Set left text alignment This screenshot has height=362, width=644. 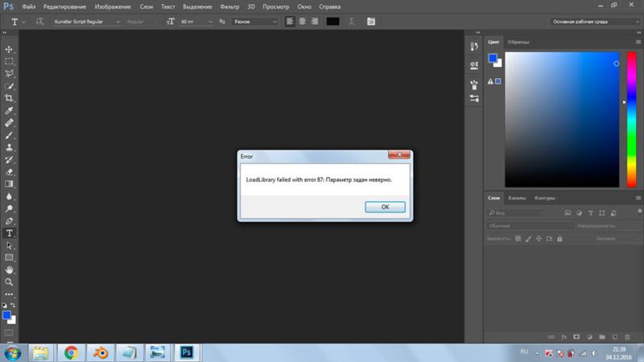coord(290,22)
